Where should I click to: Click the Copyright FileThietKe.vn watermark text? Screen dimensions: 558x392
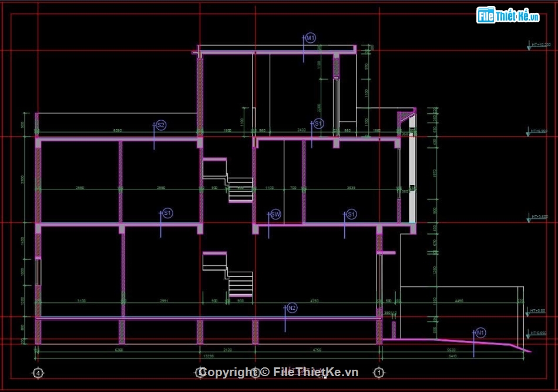point(279,372)
